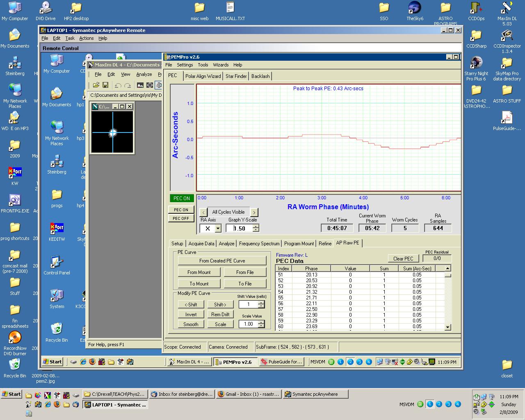Open the remote Control Panel icon
525x420 pixels.
[57, 265]
